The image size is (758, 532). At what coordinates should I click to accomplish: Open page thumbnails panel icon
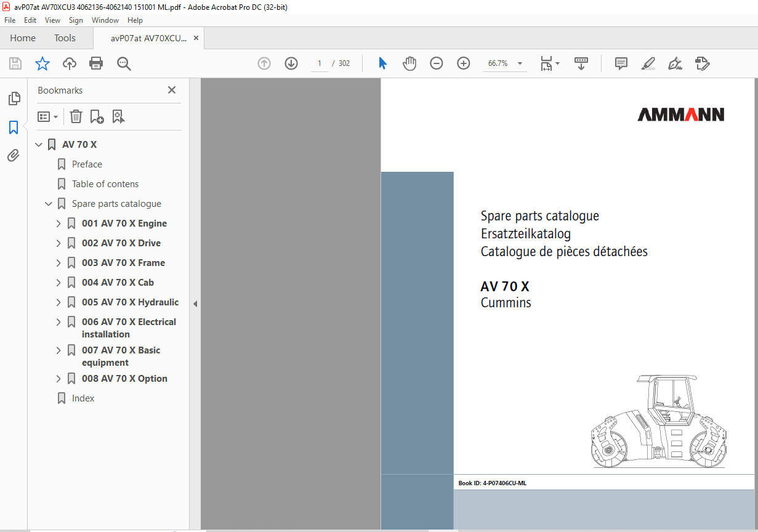[x=14, y=99]
